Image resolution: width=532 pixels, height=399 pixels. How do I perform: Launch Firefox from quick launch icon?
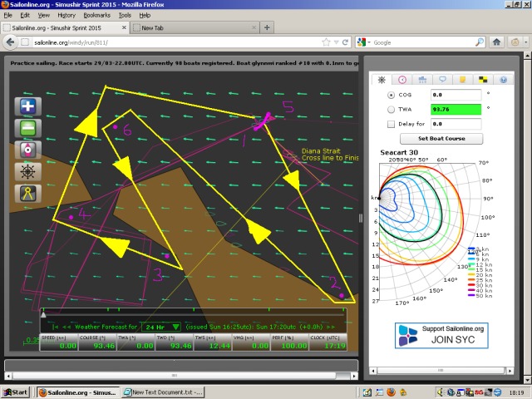click(392, 392)
